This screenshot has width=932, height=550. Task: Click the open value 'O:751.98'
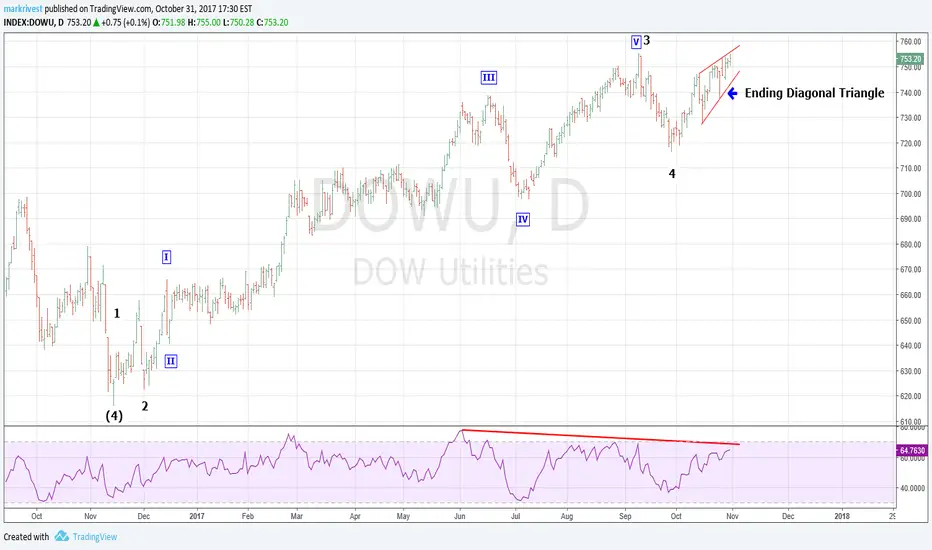click(x=169, y=23)
